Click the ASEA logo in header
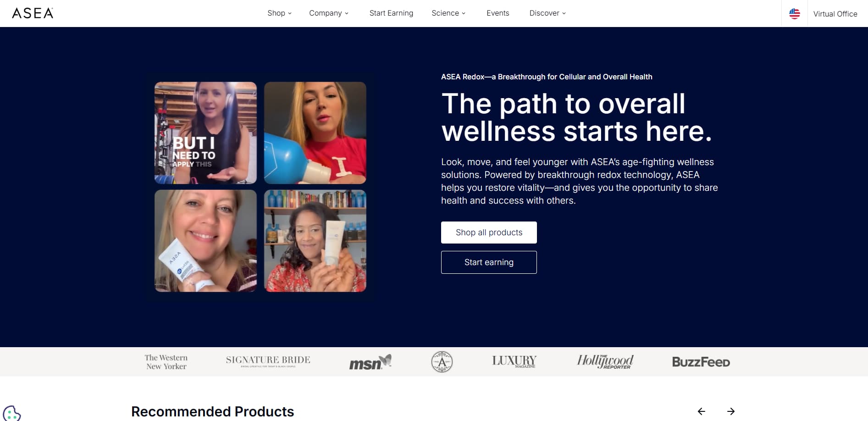Viewport: 868px width, 421px height. (x=33, y=13)
